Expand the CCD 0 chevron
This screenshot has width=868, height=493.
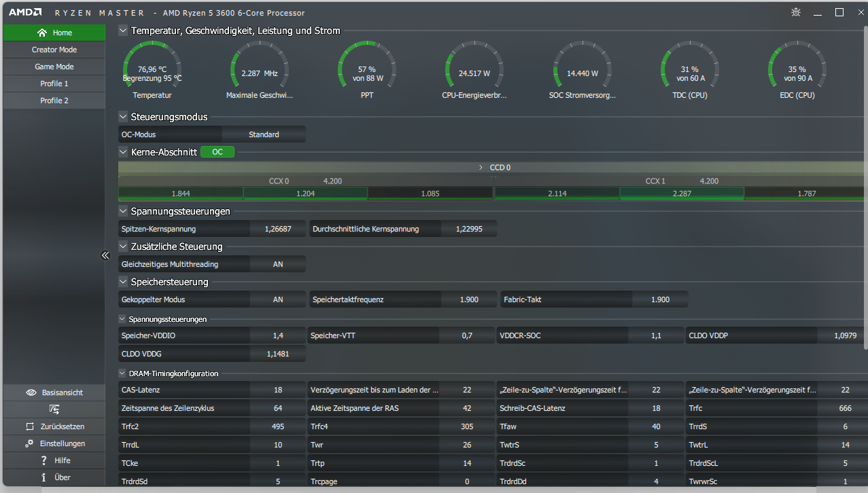point(481,167)
